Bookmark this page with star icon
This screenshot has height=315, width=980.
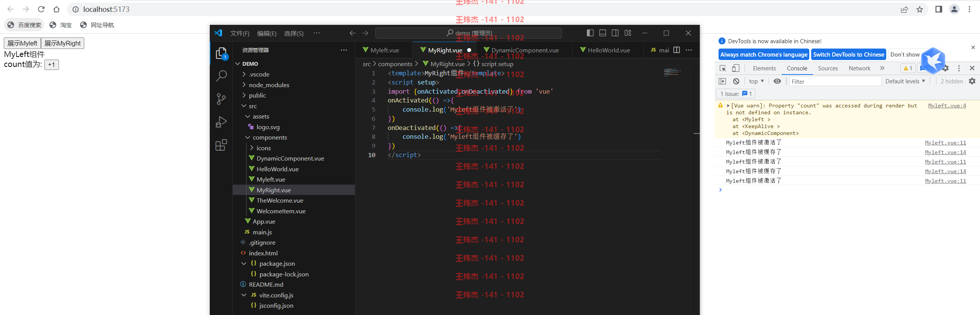coord(920,10)
